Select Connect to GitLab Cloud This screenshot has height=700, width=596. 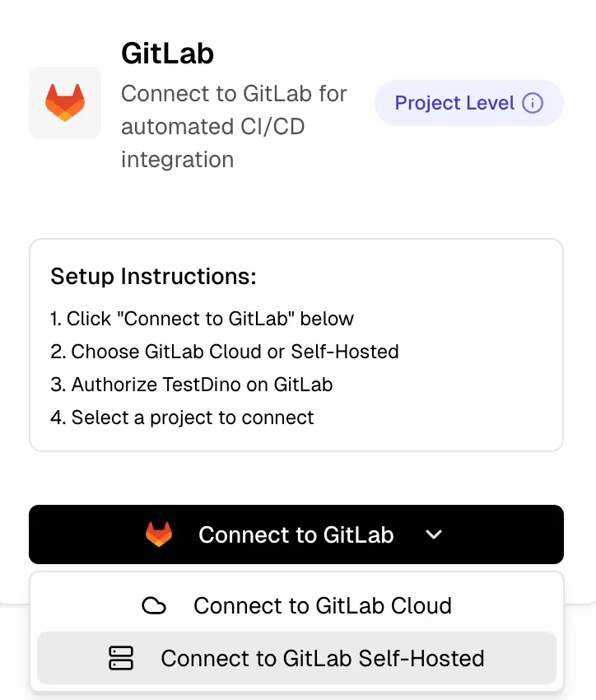(322, 605)
